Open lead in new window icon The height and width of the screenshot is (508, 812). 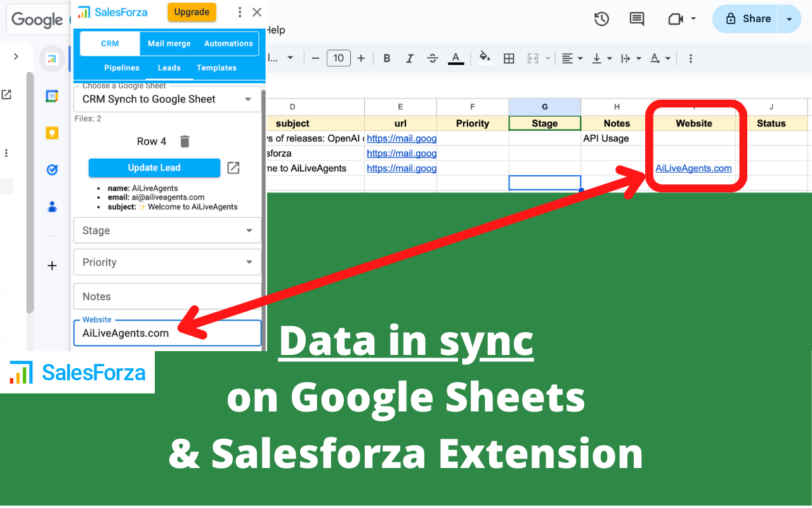point(233,168)
